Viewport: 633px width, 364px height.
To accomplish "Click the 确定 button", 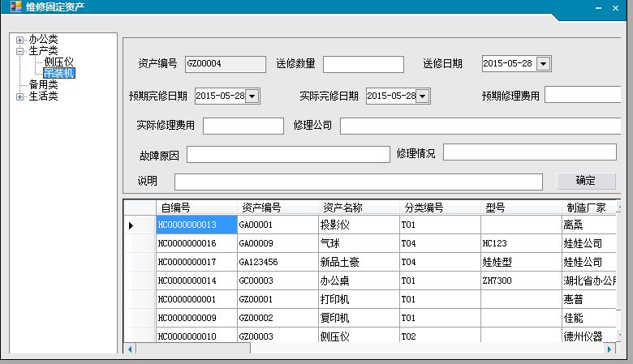I will pos(586,181).
